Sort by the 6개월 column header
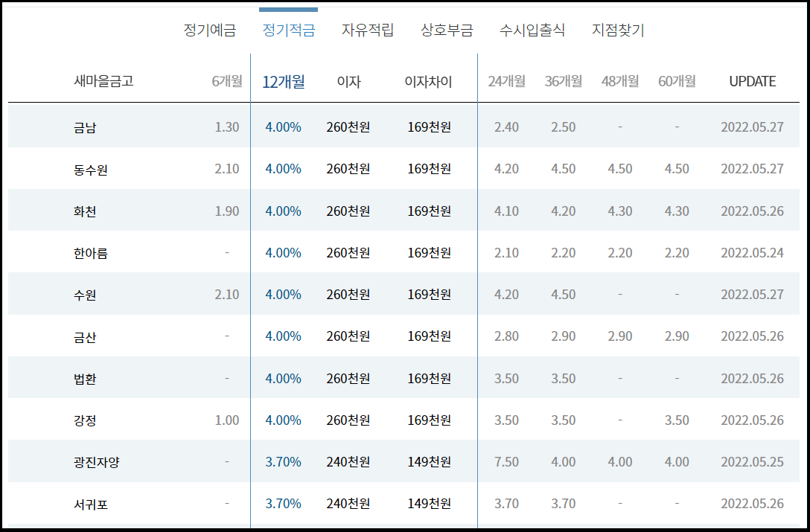Viewport: 810px width, 532px height. [227, 81]
